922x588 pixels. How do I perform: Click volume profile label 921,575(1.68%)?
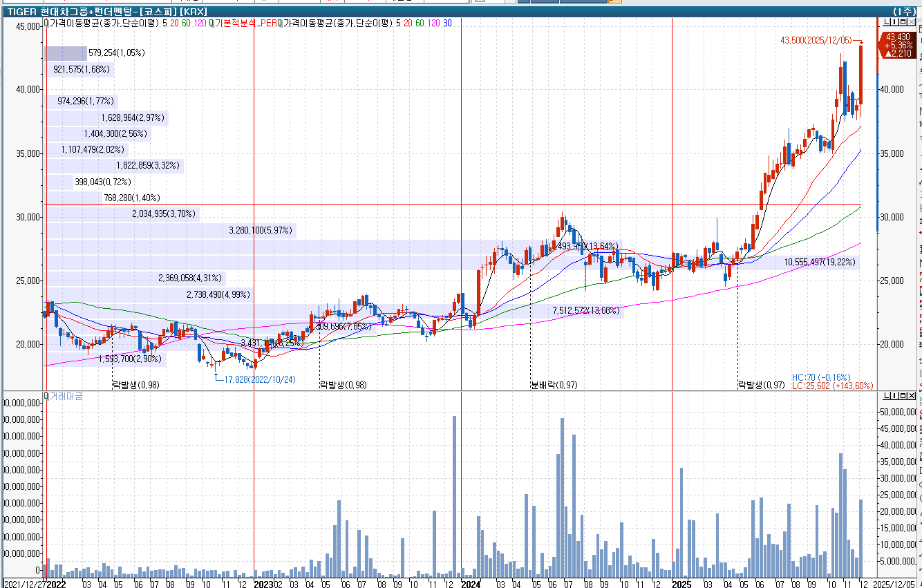[81, 69]
